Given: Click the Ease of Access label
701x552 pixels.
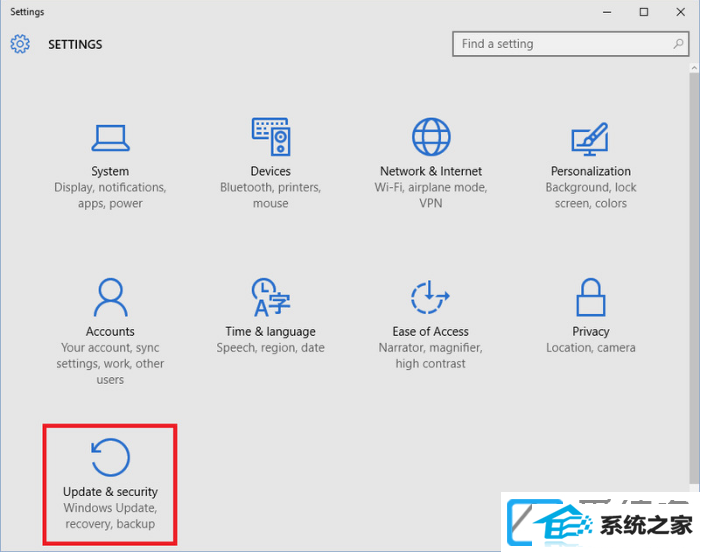Looking at the screenshot, I should (x=431, y=331).
